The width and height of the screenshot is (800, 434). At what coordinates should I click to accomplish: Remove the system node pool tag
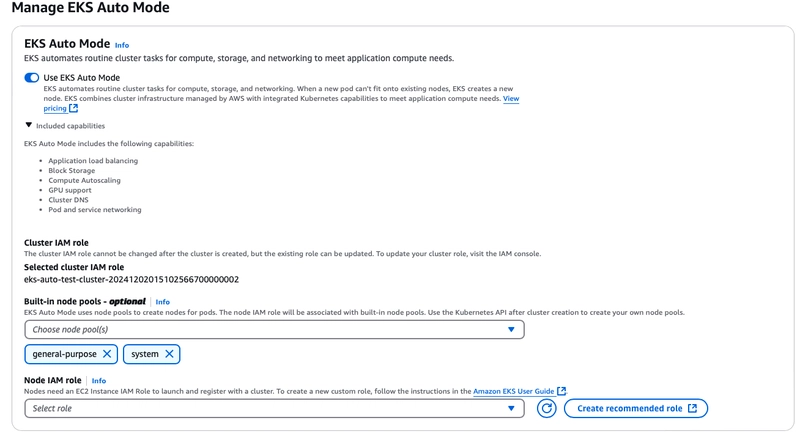(x=170, y=354)
